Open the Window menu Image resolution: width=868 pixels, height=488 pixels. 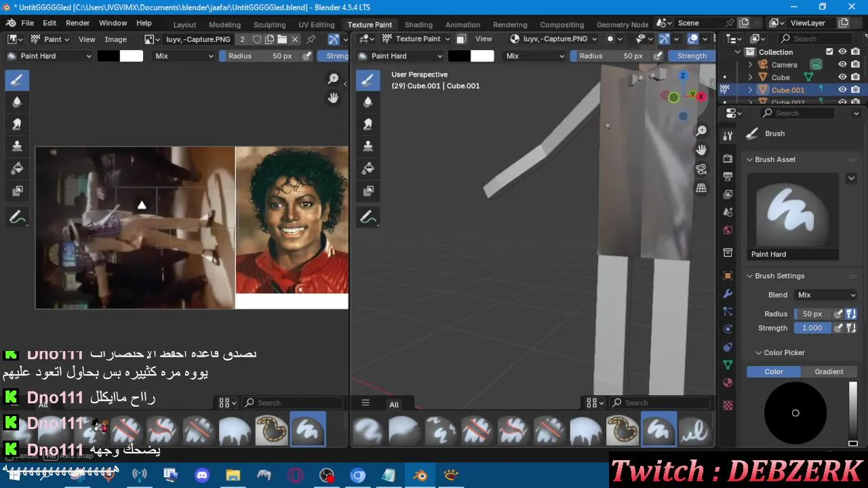(x=113, y=23)
